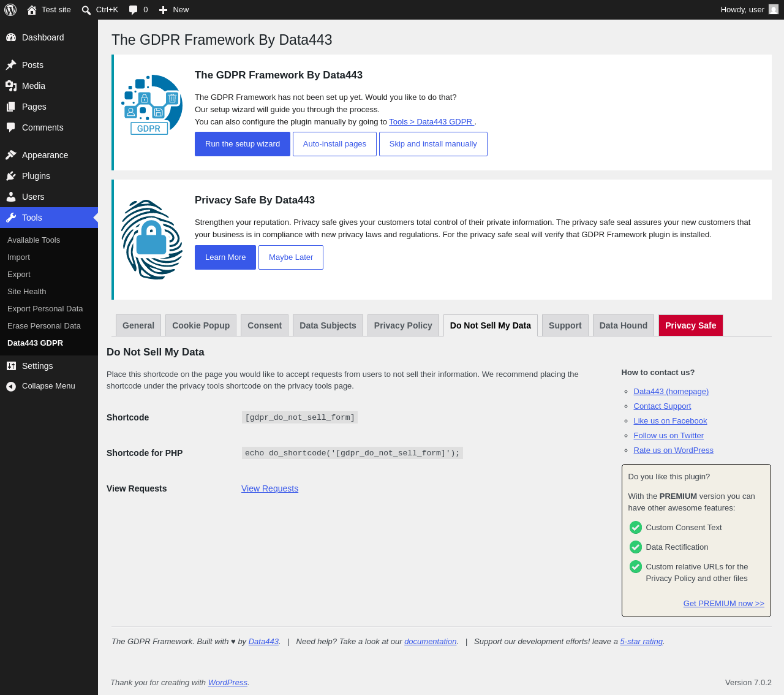
Task: Click the Privacy Safe fingerprint lock image
Action: pyautogui.click(x=152, y=240)
